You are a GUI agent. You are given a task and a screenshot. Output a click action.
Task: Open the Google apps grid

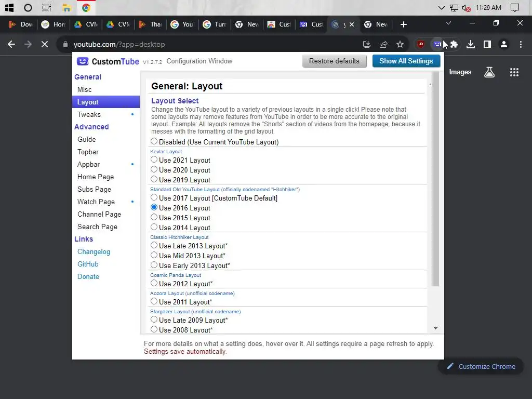(514, 72)
